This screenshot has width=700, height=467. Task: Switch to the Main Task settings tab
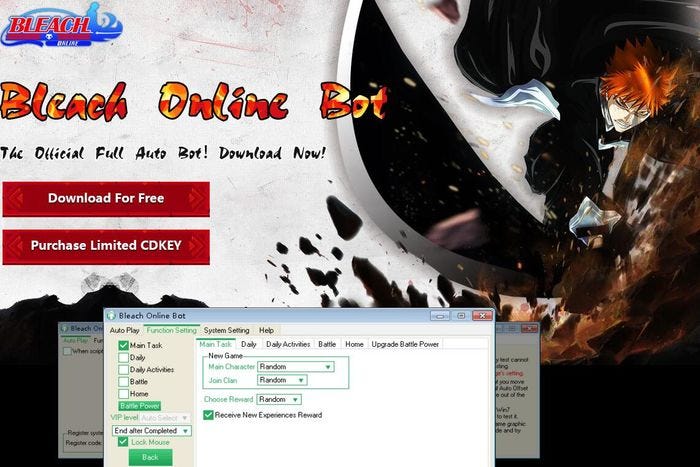[216, 344]
